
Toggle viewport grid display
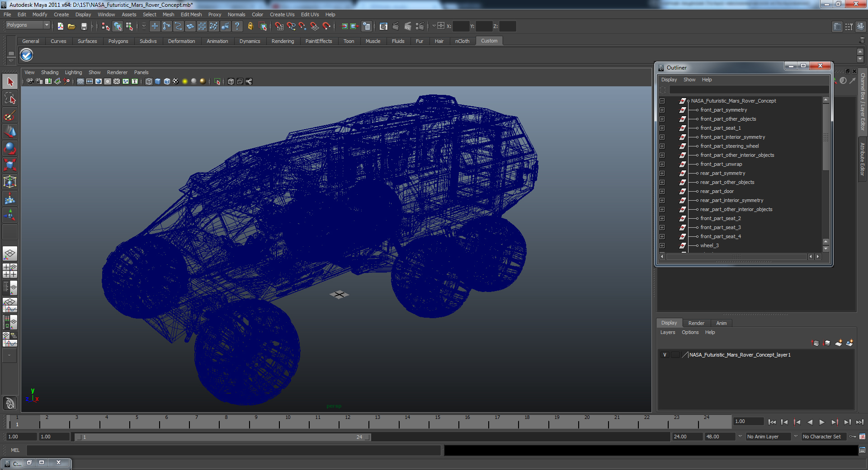coord(80,81)
